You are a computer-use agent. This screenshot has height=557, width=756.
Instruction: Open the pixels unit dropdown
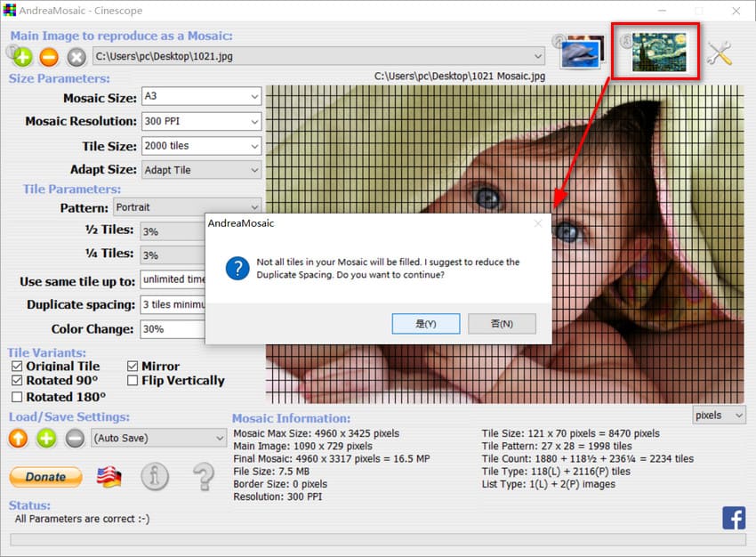pos(720,416)
